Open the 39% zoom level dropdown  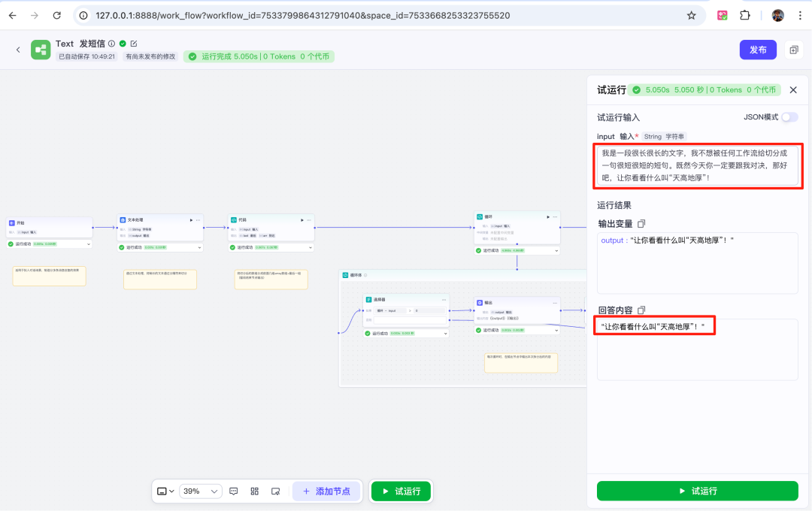pyautogui.click(x=201, y=491)
